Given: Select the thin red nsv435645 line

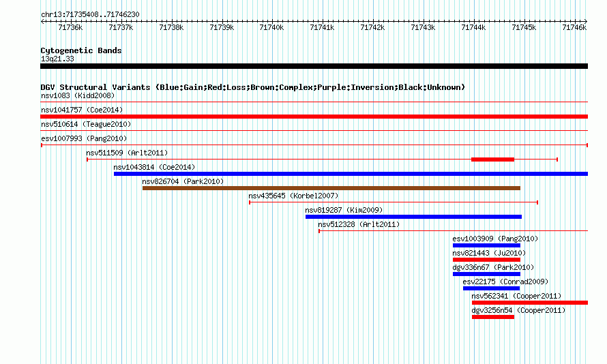Looking at the screenshot, I should coord(394,202).
